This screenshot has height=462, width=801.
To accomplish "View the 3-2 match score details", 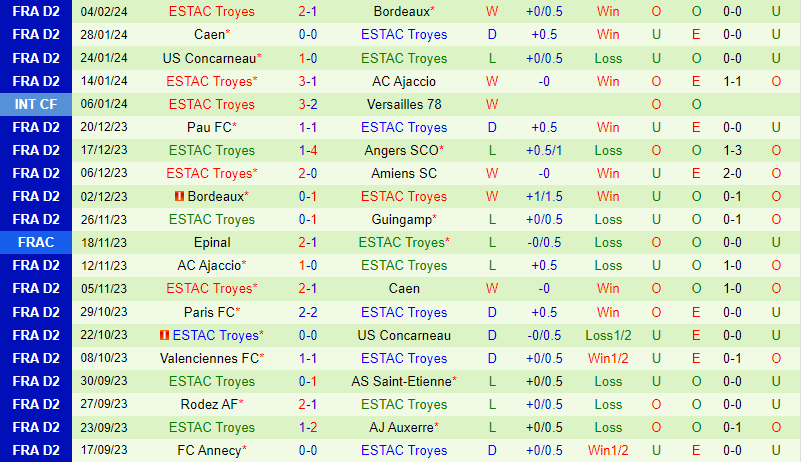I will pos(308,104).
